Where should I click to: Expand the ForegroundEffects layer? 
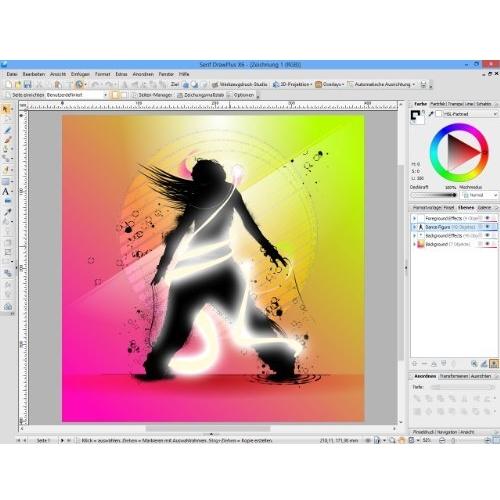coord(414,218)
